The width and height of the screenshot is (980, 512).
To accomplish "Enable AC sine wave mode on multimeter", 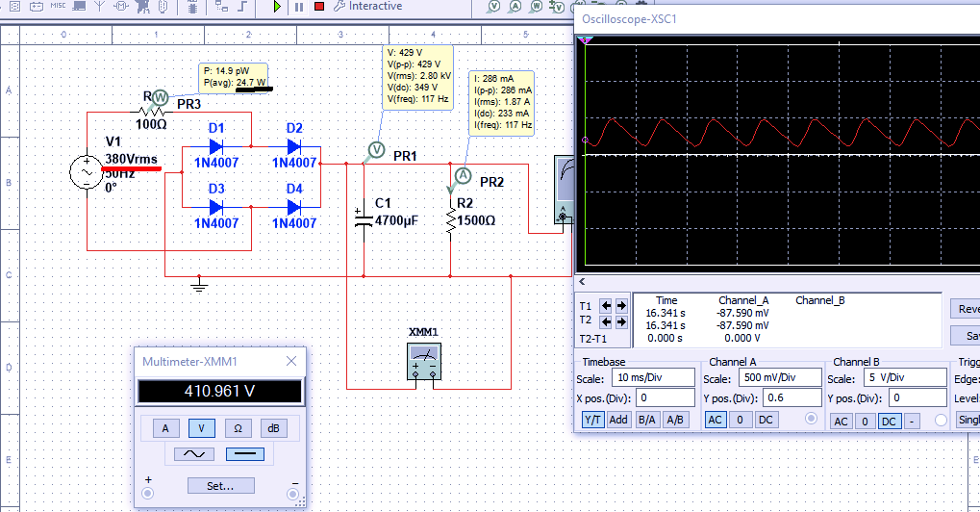I will tap(194, 453).
